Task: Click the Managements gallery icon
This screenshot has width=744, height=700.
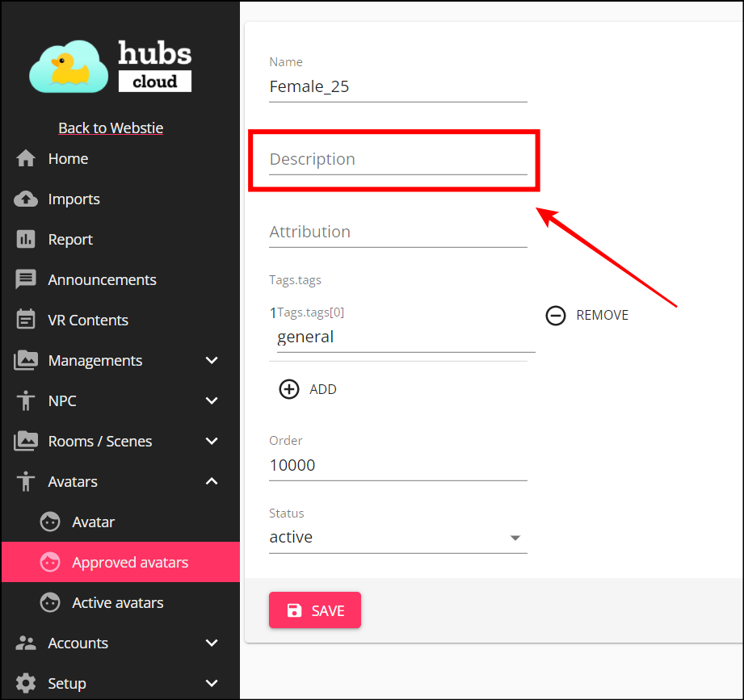Action: click(x=26, y=360)
